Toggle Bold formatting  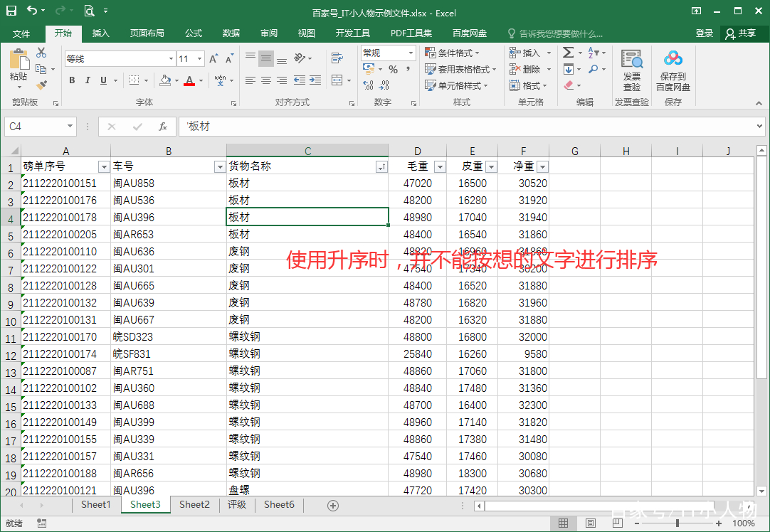[x=72, y=80]
